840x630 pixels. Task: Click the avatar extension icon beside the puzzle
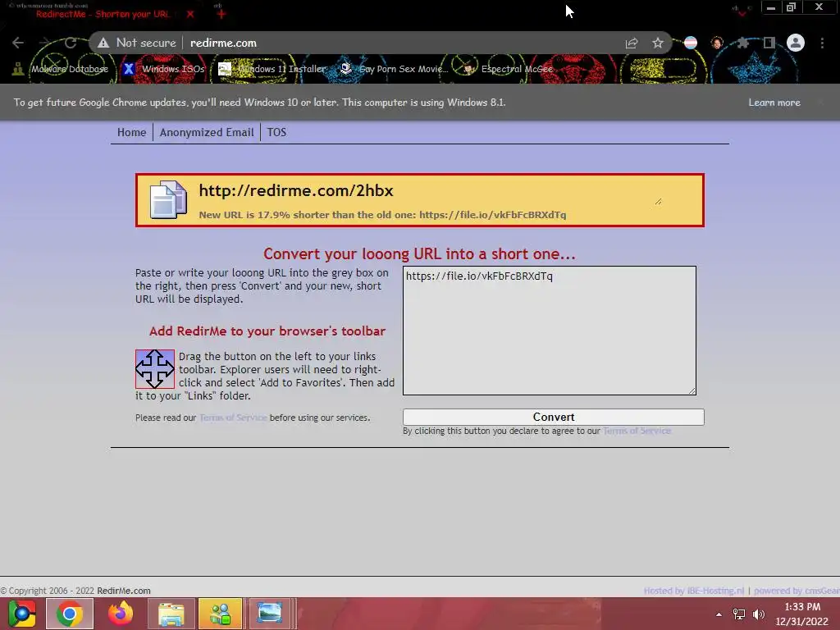717,43
